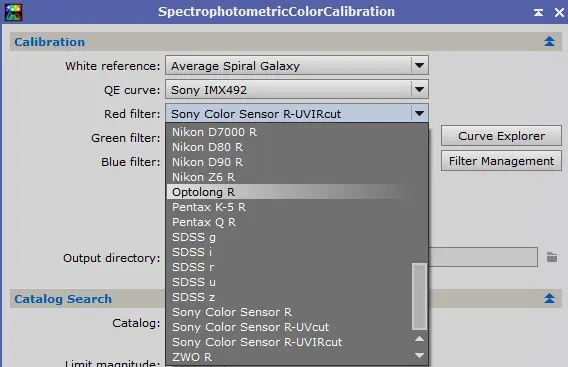Click scroll up arrow in filter list
Screen dimensions: 568x367
[419, 339]
